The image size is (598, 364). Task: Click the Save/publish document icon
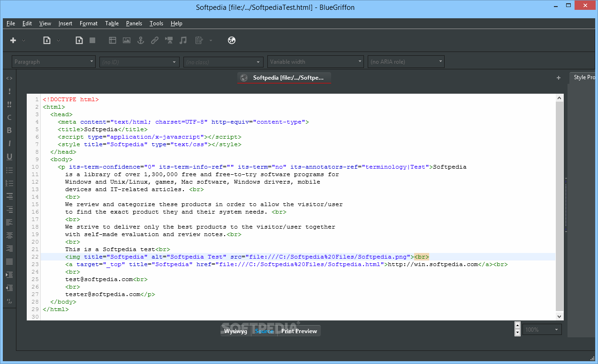(79, 40)
